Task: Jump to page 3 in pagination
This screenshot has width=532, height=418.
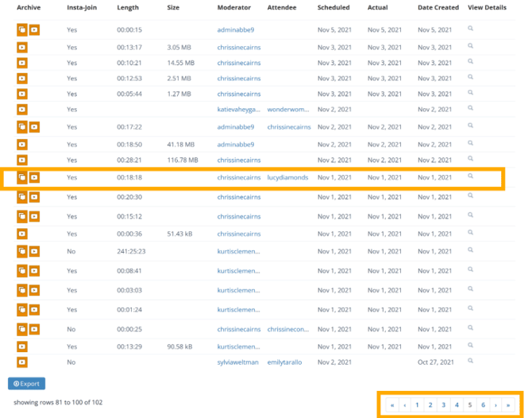Action: click(x=443, y=405)
